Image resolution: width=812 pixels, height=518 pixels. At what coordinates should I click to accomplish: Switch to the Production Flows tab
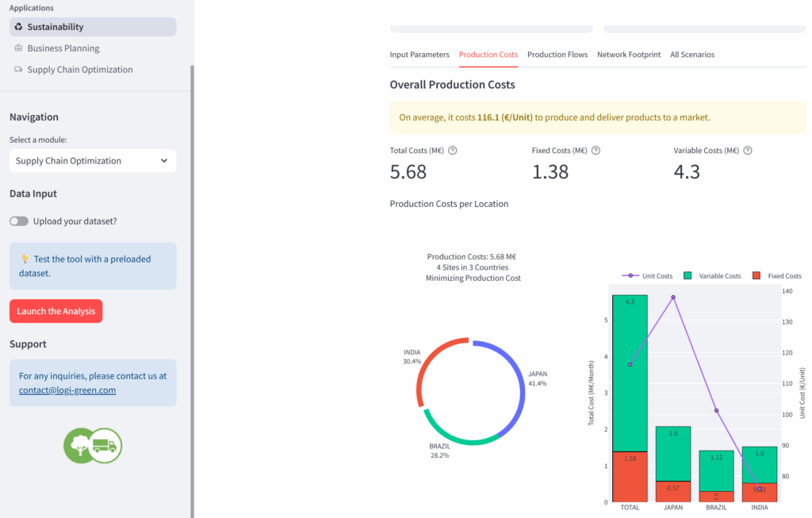click(x=557, y=55)
